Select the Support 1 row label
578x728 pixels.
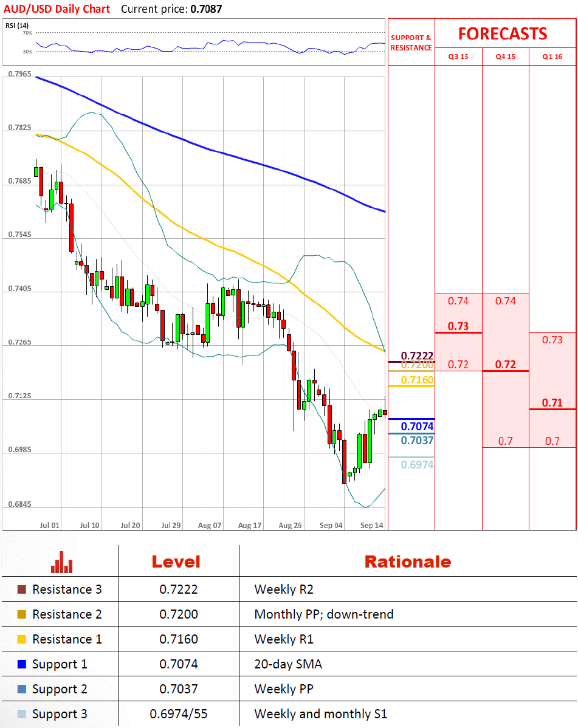point(60,664)
